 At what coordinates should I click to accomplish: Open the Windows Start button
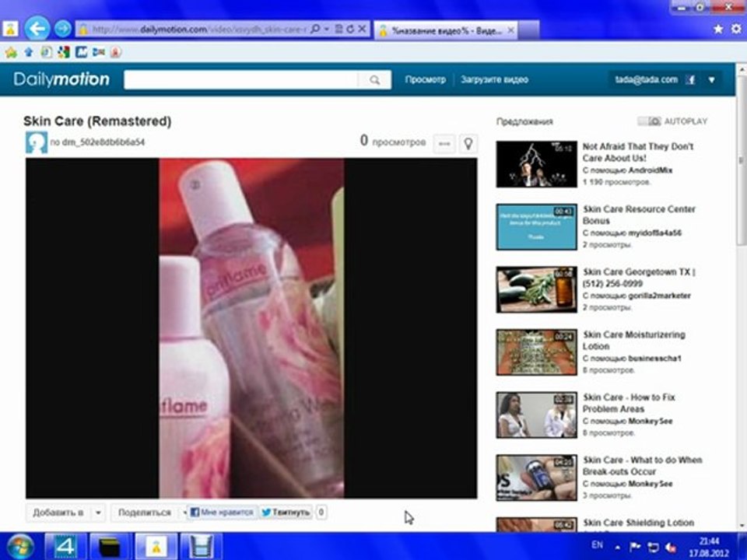(20, 546)
